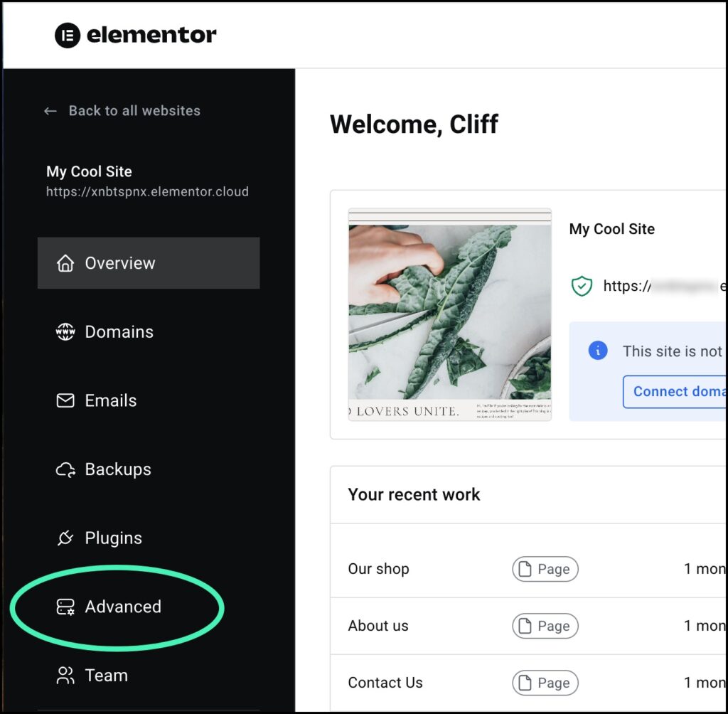This screenshot has height=714, width=728.
Task: Switch to the Domains section
Action: 119,331
